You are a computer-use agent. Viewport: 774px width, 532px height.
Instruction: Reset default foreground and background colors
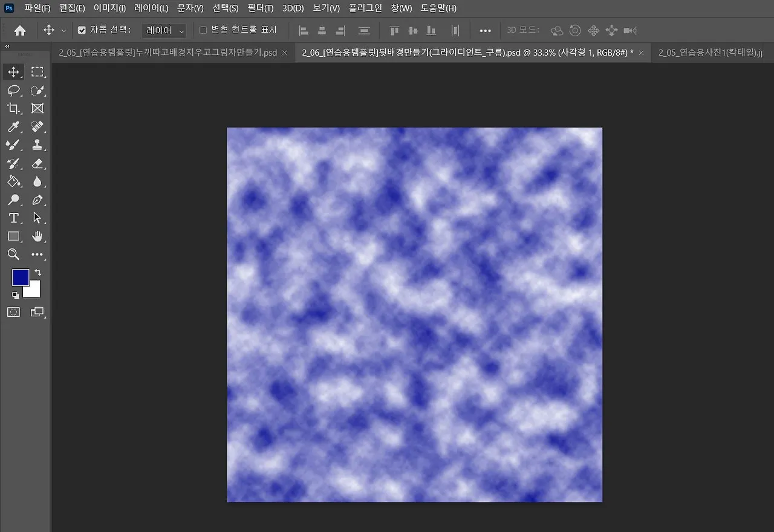tap(15, 295)
